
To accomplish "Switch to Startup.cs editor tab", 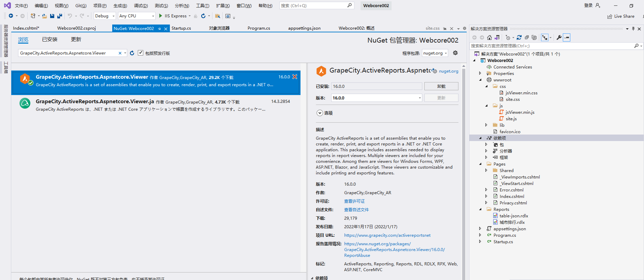I will pos(181,28).
